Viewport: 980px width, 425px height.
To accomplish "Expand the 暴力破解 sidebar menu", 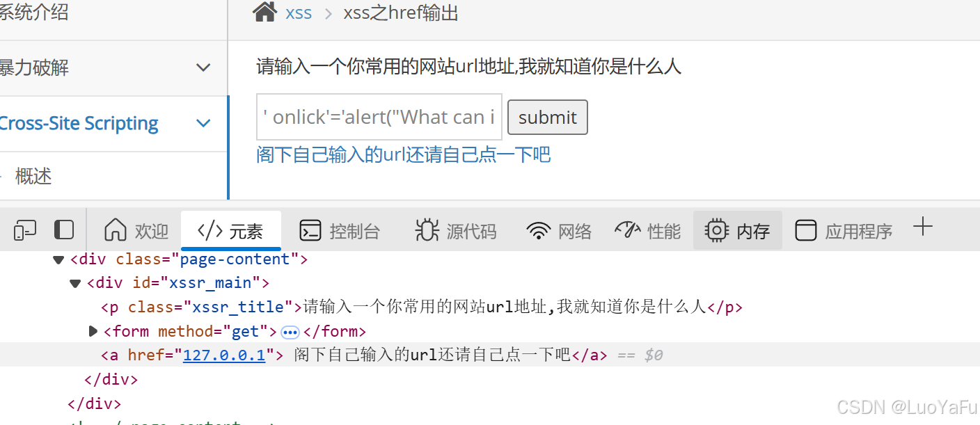I will coord(203,67).
